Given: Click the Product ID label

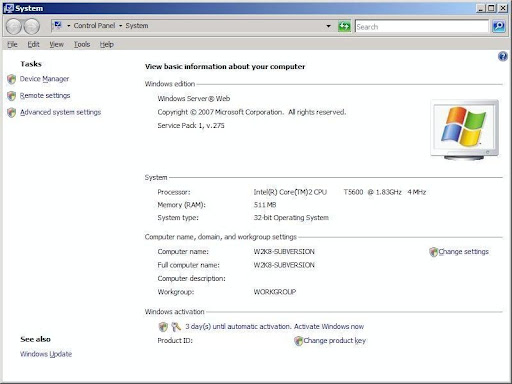Looking at the screenshot, I should [x=175, y=341].
